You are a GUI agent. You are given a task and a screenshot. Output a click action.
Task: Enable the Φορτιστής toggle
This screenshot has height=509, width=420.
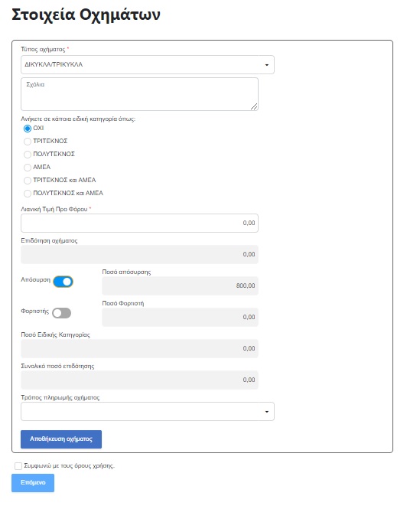pyautogui.click(x=62, y=313)
